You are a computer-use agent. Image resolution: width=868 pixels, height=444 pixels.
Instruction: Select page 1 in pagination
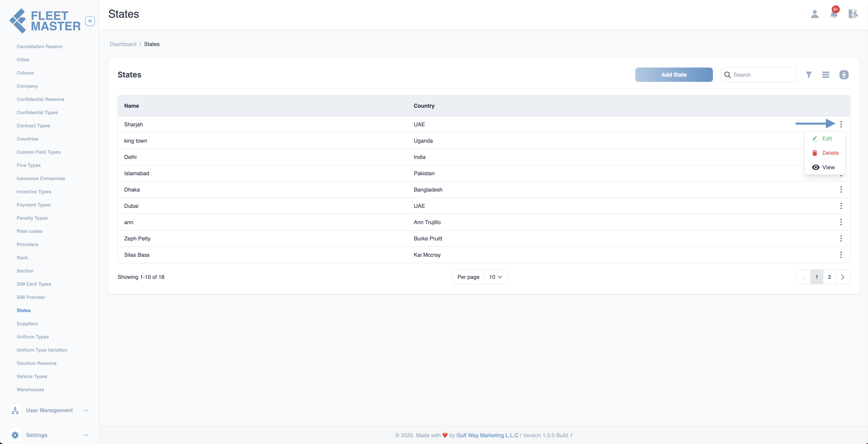point(817,277)
